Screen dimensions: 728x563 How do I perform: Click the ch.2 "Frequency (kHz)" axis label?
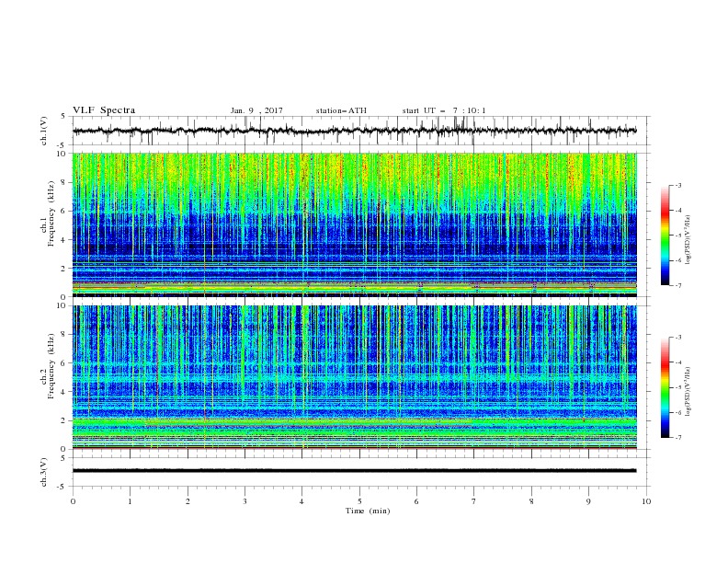[51, 366]
